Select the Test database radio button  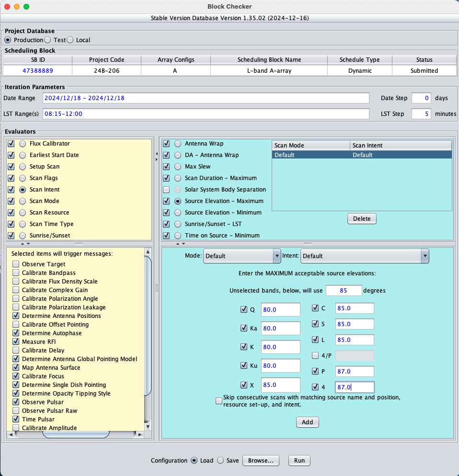point(47,40)
